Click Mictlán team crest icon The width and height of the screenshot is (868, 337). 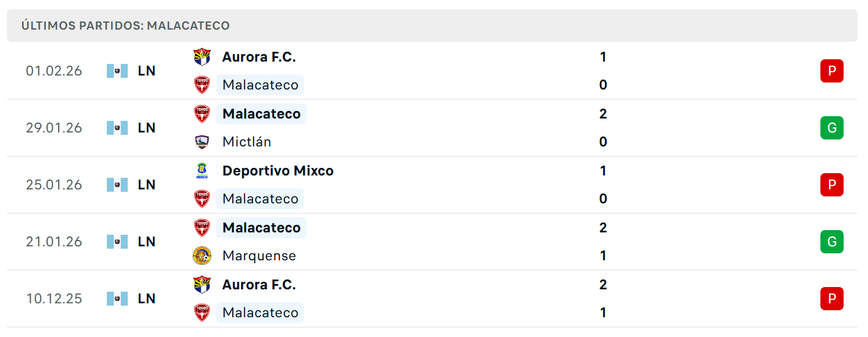click(x=202, y=142)
